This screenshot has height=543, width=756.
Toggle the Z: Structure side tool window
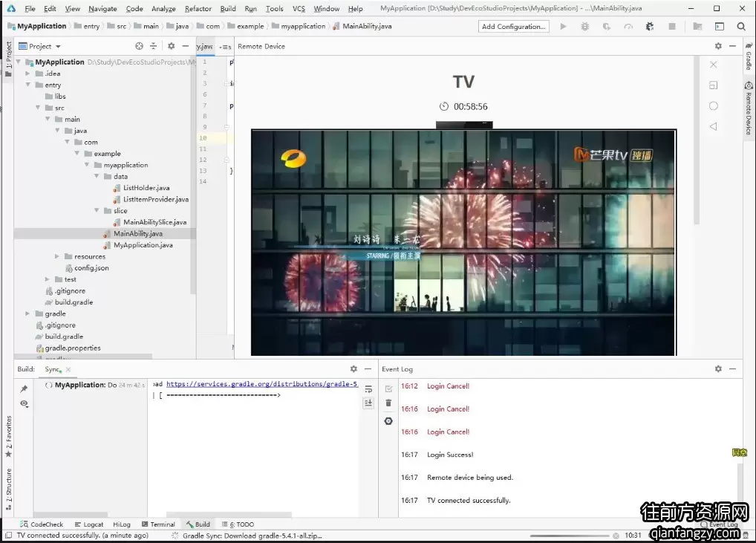click(9, 490)
